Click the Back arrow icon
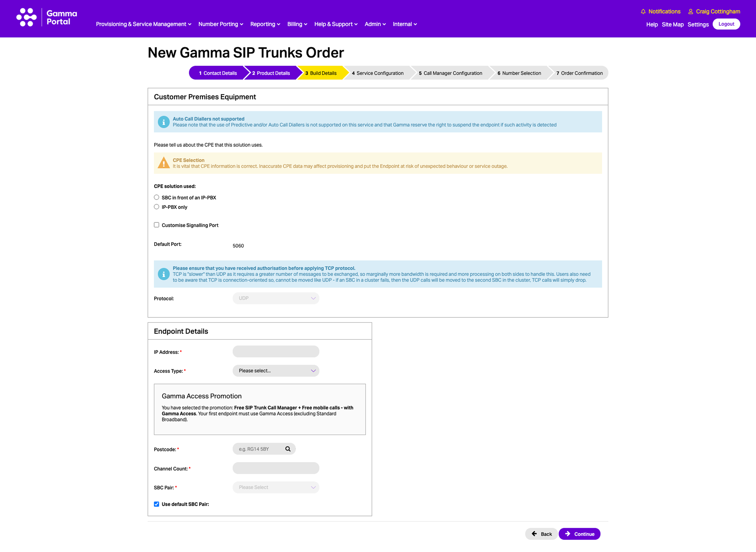Viewport: 756px width, 552px height. (534, 534)
